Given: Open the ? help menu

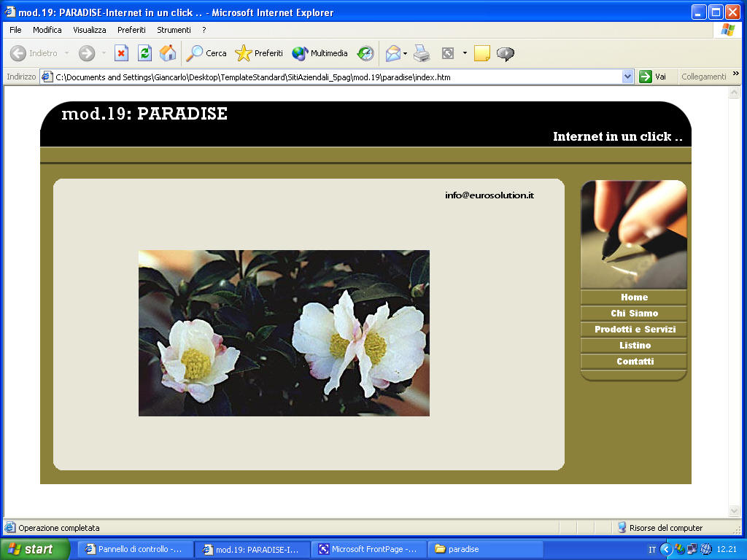Looking at the screenshot, I should coord(204,30).
